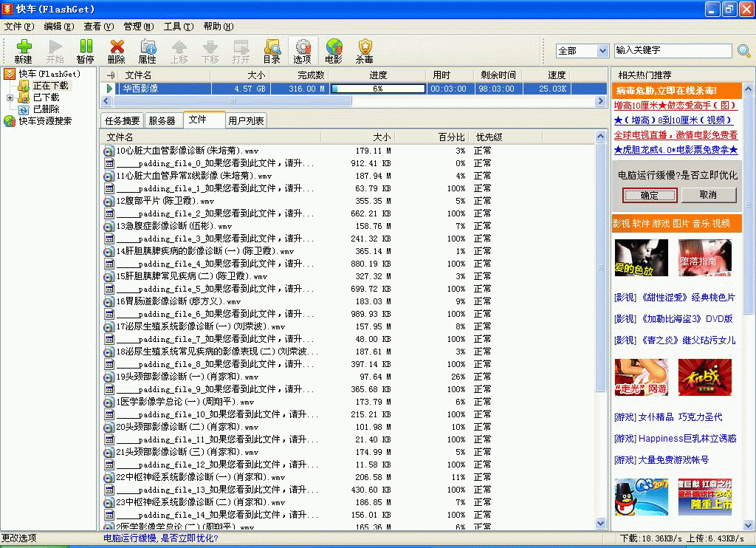Open the 管理(M) menu

click(x=139, y=27)
